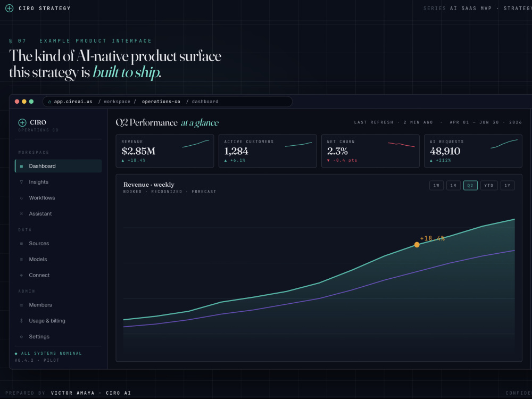
Task: Click the workspace breadcrumb
Action: pos(117,102)
